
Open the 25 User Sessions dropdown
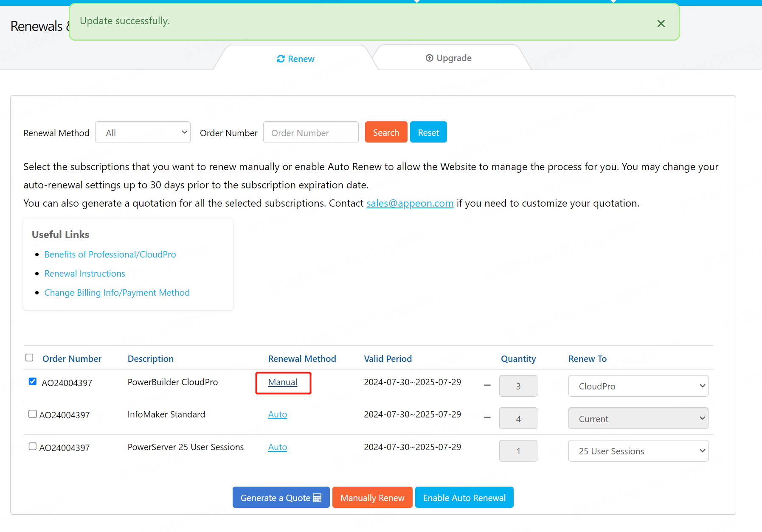[638, 451]
